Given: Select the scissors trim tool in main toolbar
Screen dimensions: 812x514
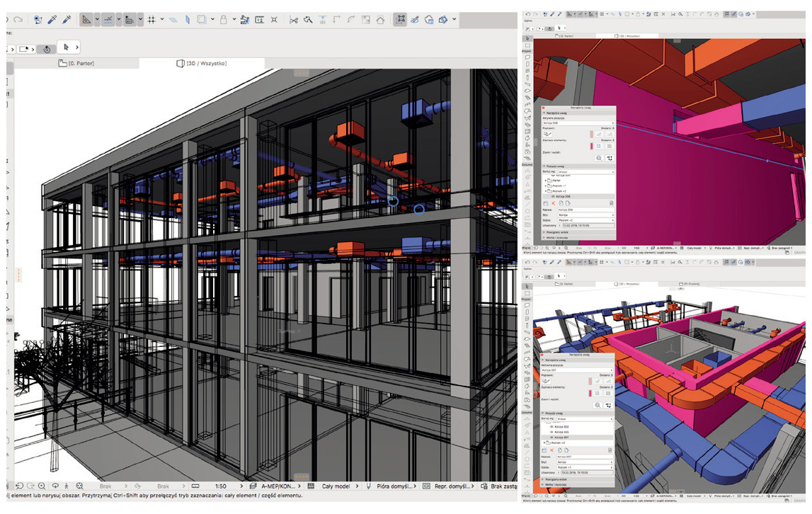Looking at the screenshot, I should [294, 20].
